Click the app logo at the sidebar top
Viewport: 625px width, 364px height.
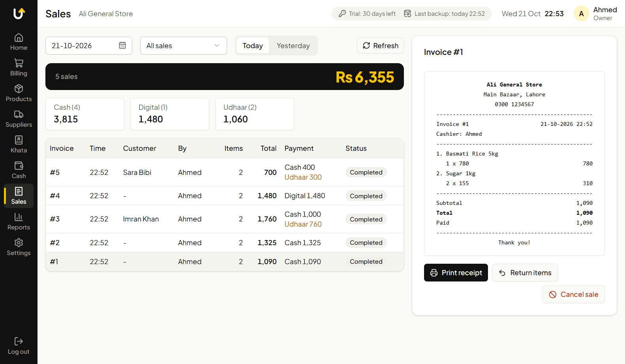tap(19, 13)
